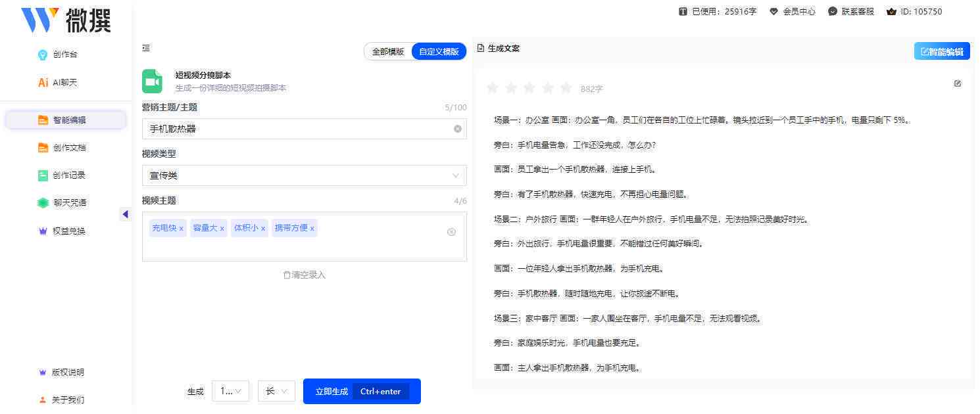Image resolution: width=980 pixels, height=414 pixels.
Task: Click the 已使用 word count icon
Action: click(683, 11)
